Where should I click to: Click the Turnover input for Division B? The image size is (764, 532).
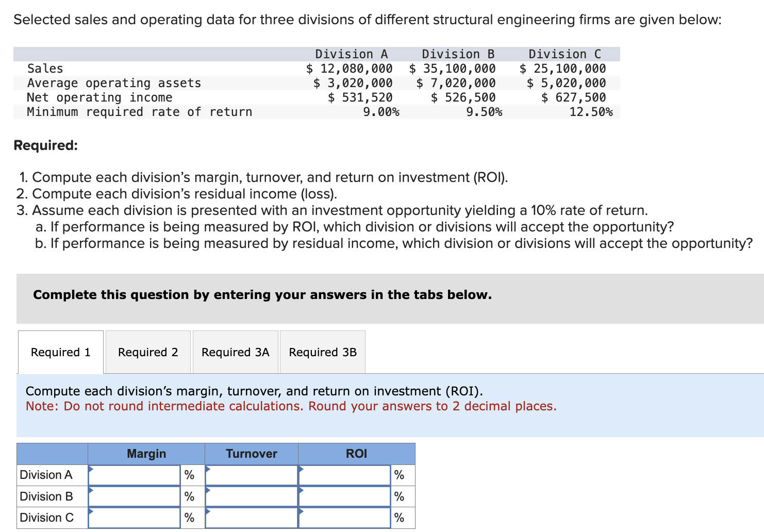pos(251,496)
